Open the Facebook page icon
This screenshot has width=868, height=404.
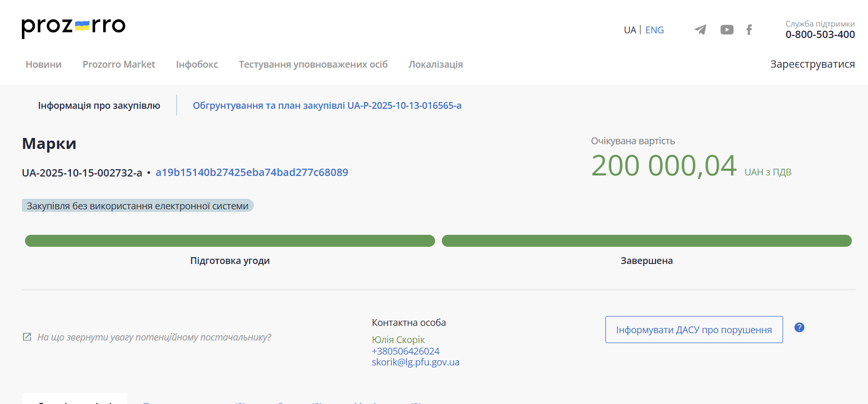click(749, 30)
